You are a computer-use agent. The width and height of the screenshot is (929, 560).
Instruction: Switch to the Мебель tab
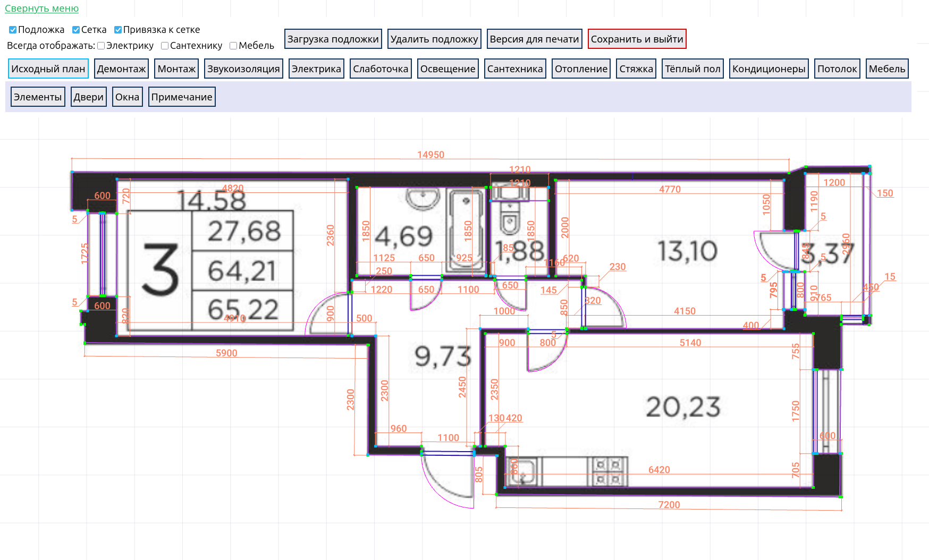887,69
